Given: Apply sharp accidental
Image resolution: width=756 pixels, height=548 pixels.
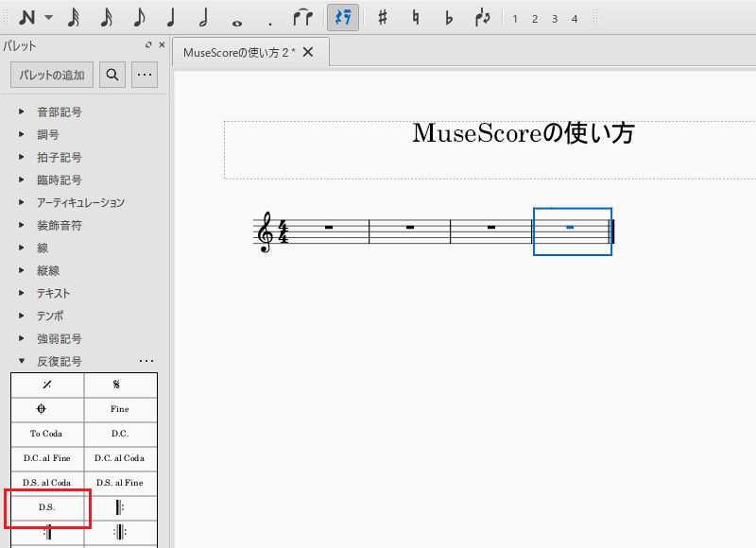Looking at the screenshot, I should click(383, 18).
